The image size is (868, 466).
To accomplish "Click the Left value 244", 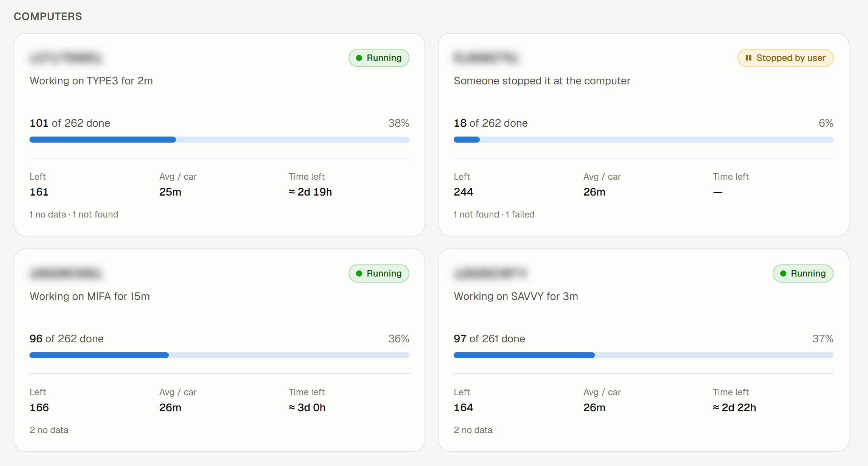I will click(464, 192).
